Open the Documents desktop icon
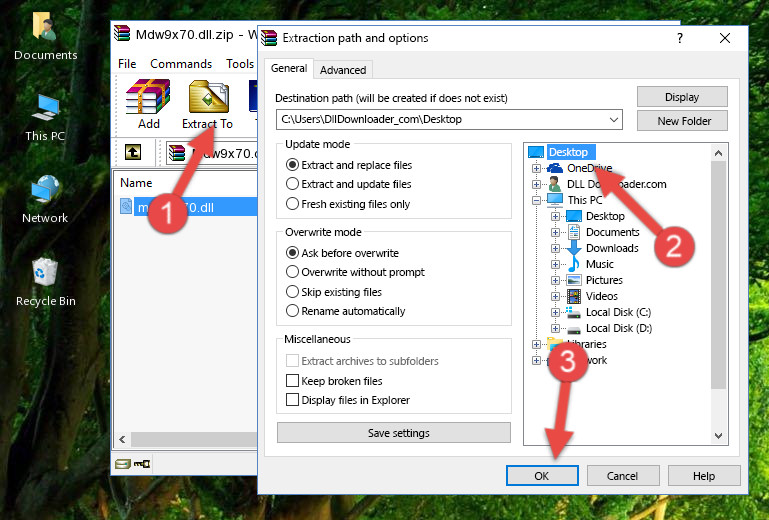Image resolution: width=769 pixels, height=520 pixels. tap(44, 26)
